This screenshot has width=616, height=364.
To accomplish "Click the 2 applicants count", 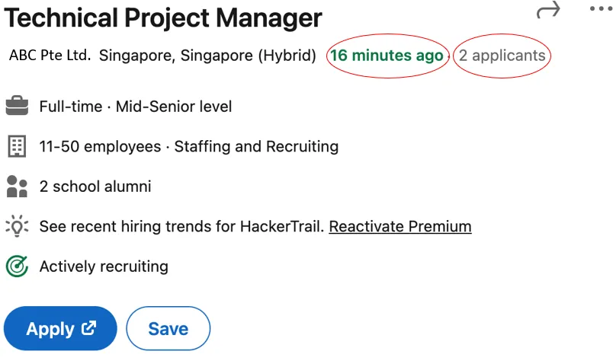I will (x=502, y=56).
